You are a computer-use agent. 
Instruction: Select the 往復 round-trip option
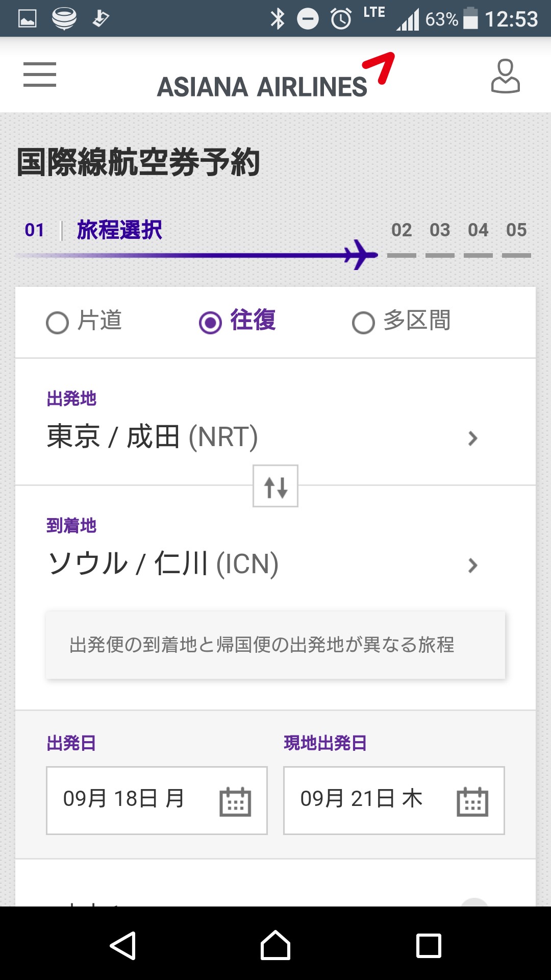(x=211, y=322)
